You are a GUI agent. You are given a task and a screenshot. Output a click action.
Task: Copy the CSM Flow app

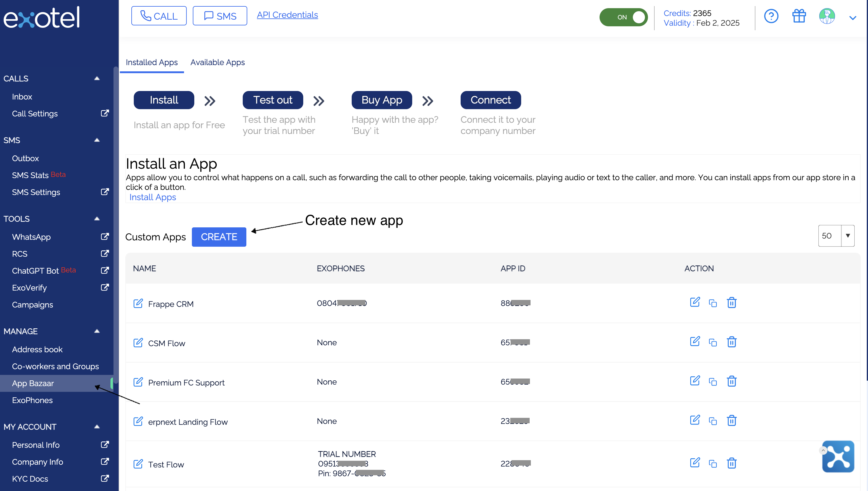tap(712, 343)
